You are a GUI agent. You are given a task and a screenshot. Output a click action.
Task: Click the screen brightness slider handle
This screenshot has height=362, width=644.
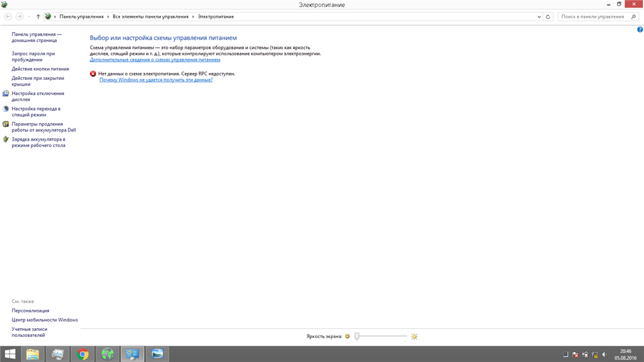point(357,337)
